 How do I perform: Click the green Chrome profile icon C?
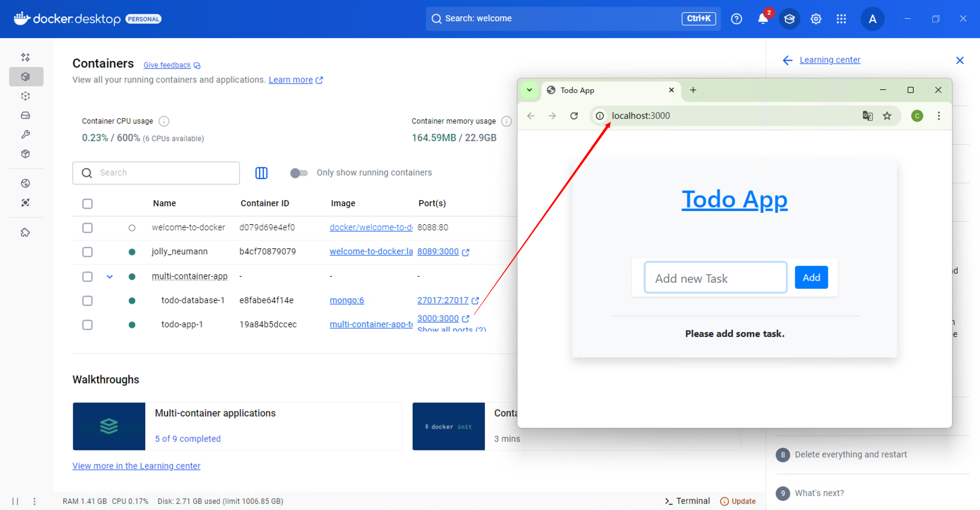[x=917, y=116]
